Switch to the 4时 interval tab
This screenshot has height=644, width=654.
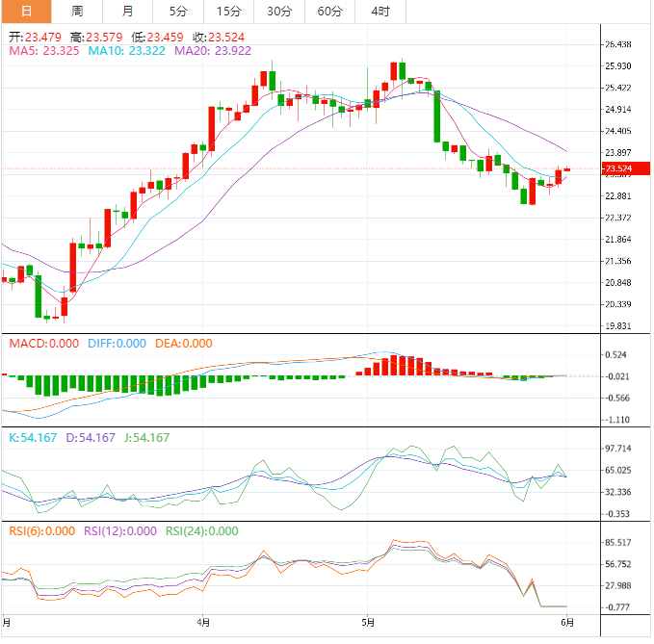pyautogui.click(x=379, y=12)
